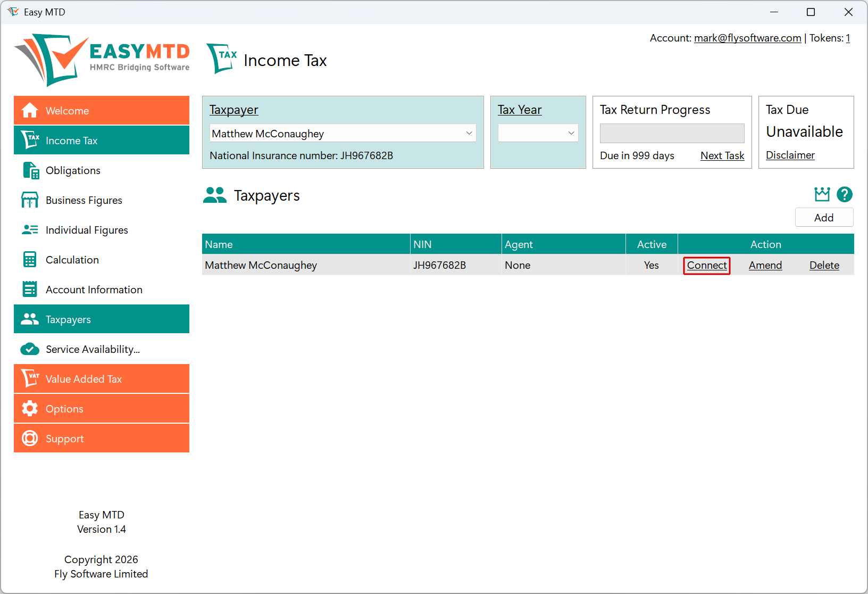Screen dimensions: 868x594
Task: Open the Tax Due Disclaimer link
Action: [x=790, y=155]
